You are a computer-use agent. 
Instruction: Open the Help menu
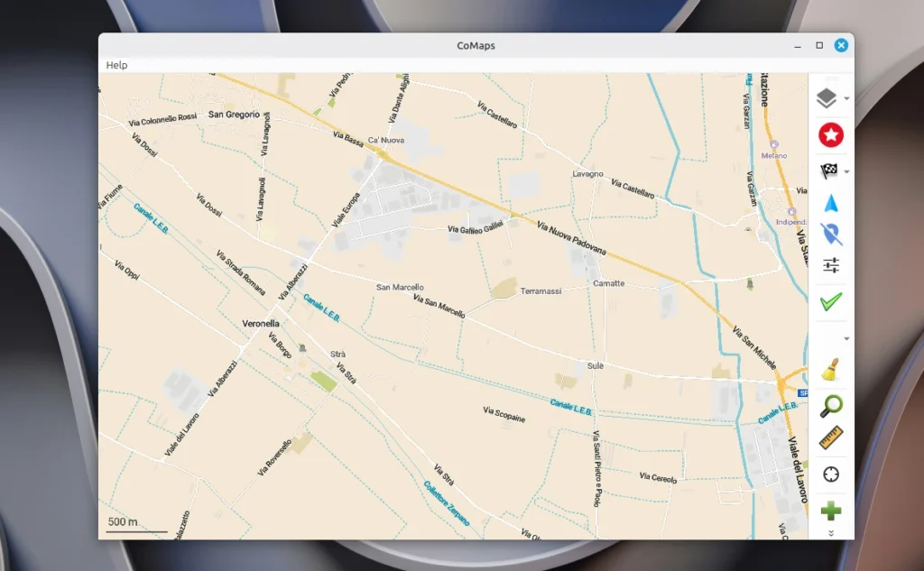(x=116, y=65)
